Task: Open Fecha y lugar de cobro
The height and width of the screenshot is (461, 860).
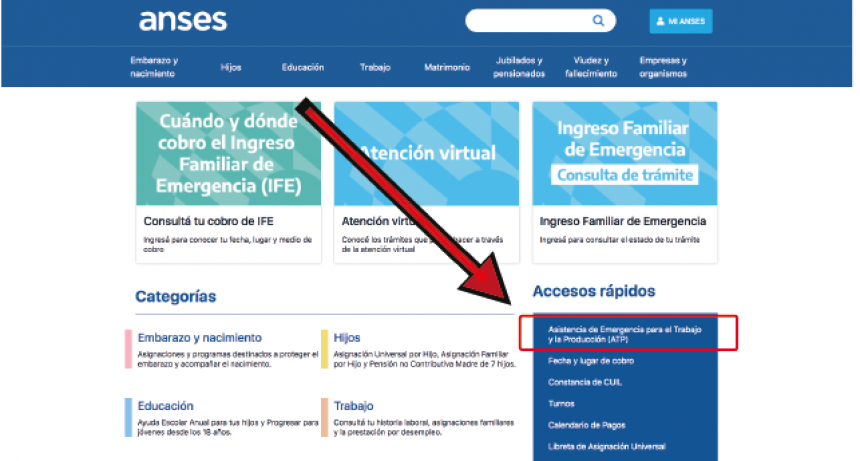Action: pos(591,361)
